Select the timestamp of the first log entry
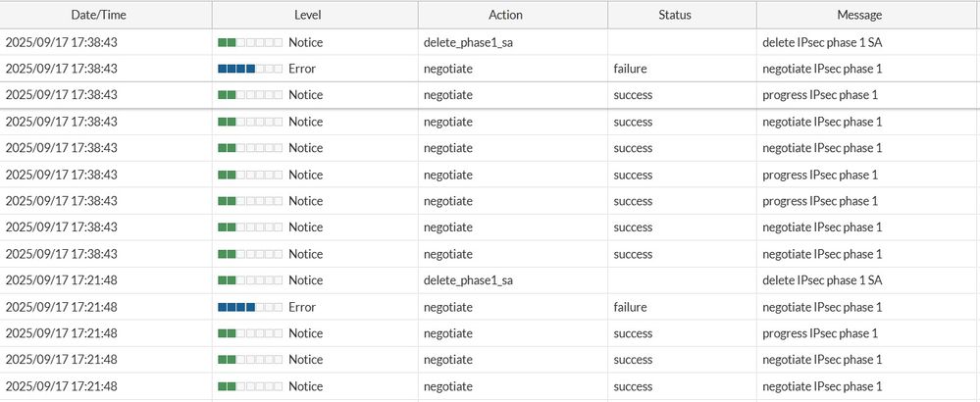This screenshot has width=980, height=402. [62, 42]
